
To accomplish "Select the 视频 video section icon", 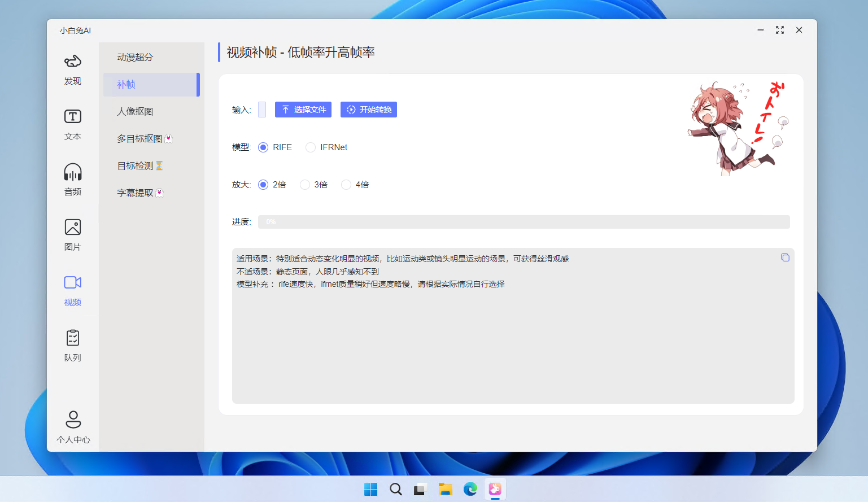I will click(x=72, y=289).
